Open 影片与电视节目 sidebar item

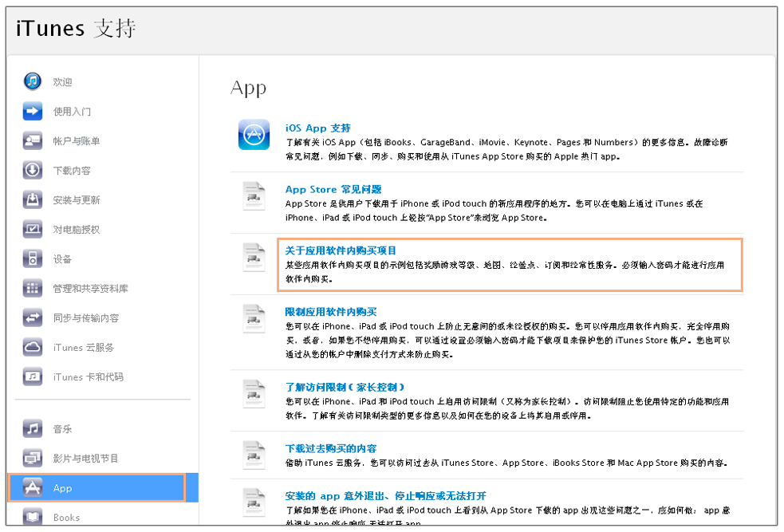[85, 458]
